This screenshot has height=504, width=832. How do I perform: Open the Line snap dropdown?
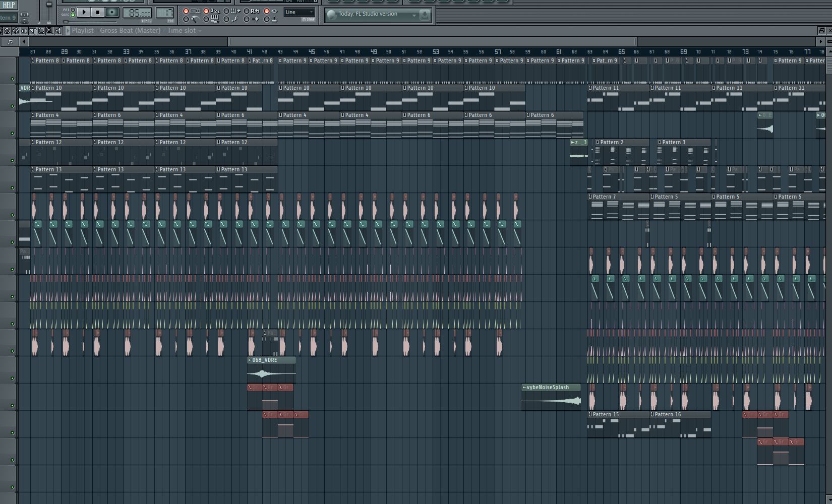pos(299,12)
